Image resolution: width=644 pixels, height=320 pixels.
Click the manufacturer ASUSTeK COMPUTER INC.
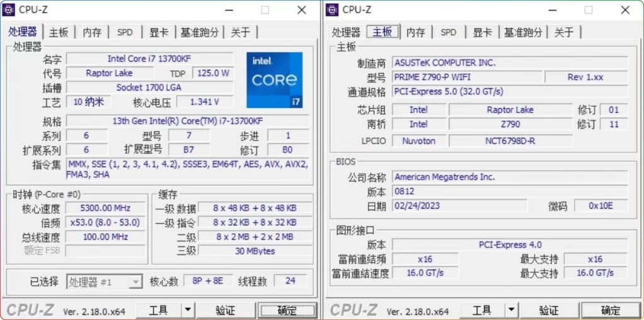510,63
